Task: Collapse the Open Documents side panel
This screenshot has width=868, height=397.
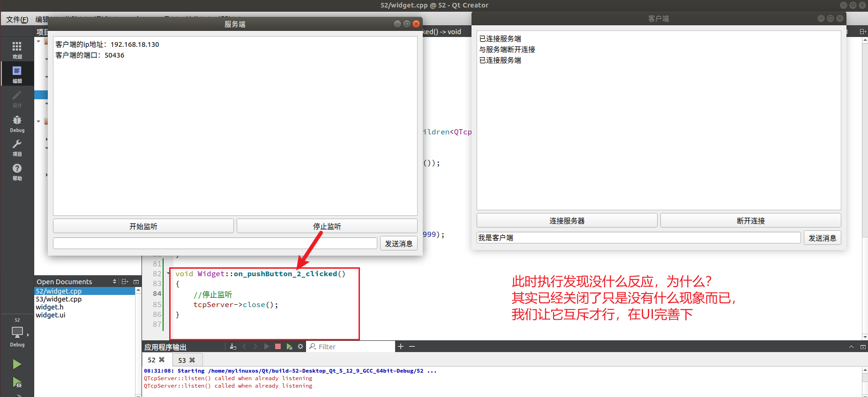Action: [x=136, y=281]
